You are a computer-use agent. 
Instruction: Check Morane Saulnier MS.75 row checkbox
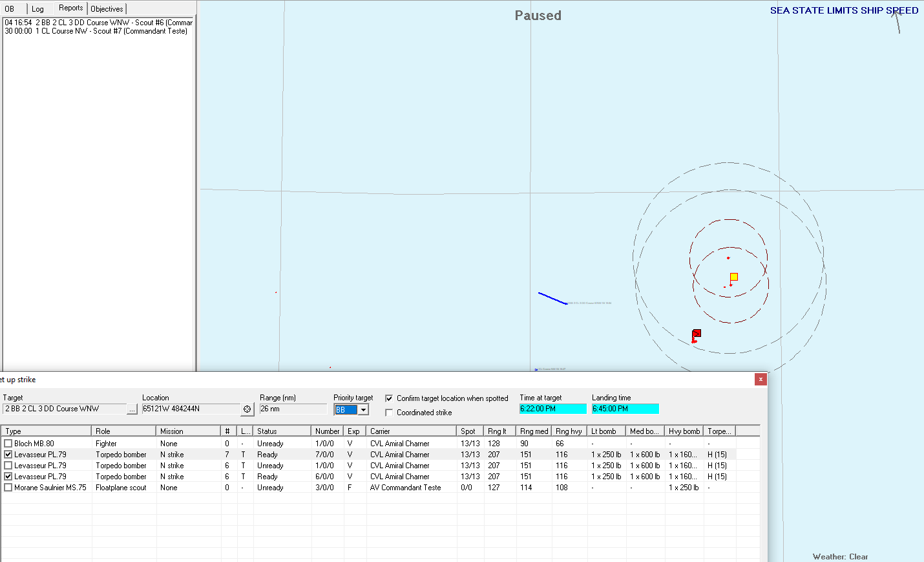[x=8, y=488]
